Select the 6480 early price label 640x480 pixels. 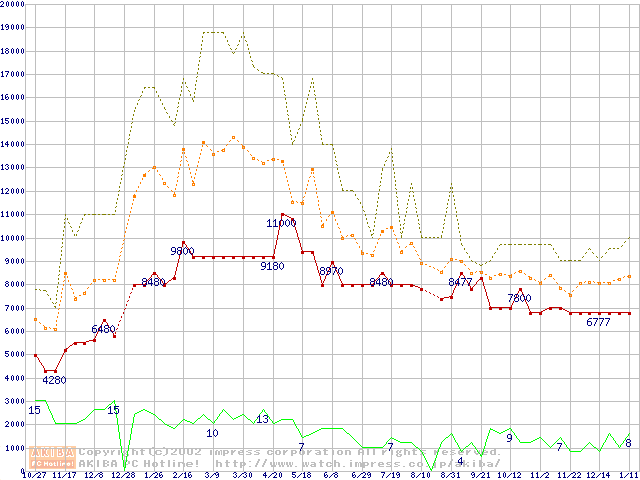(x=103, y=329)
